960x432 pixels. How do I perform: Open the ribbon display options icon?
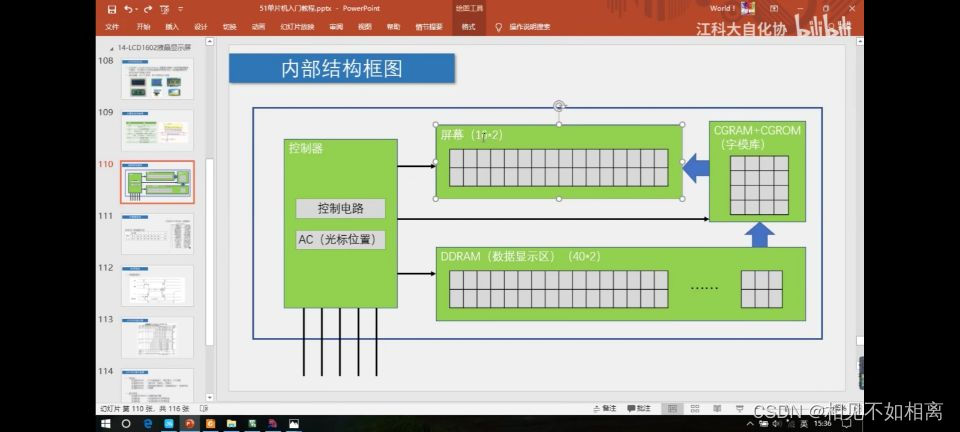pos(774,9)
